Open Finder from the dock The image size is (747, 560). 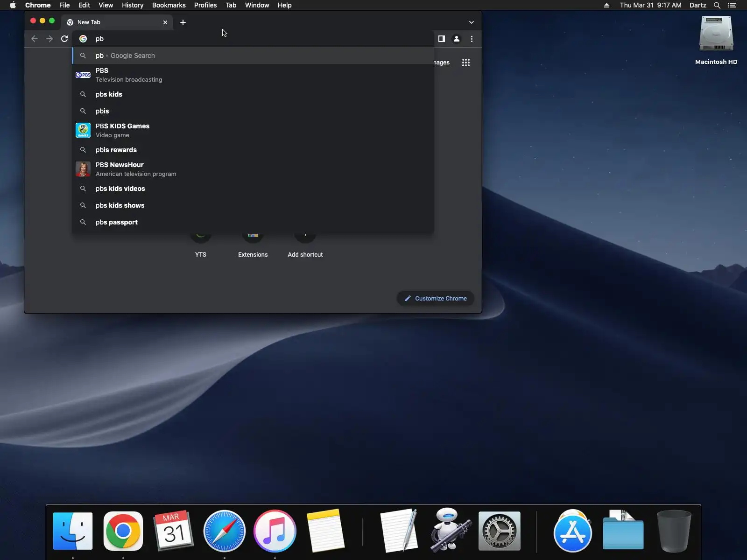click(x=73, y=531)
